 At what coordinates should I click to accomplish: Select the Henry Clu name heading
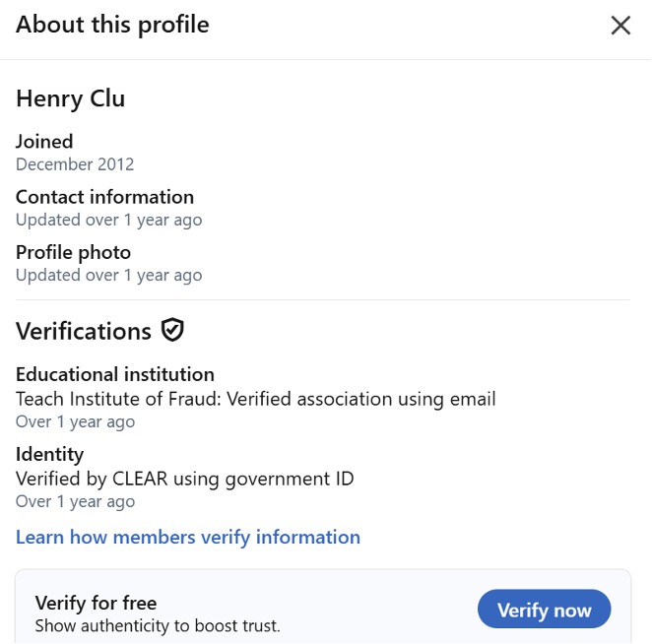(x=70, y=99)
